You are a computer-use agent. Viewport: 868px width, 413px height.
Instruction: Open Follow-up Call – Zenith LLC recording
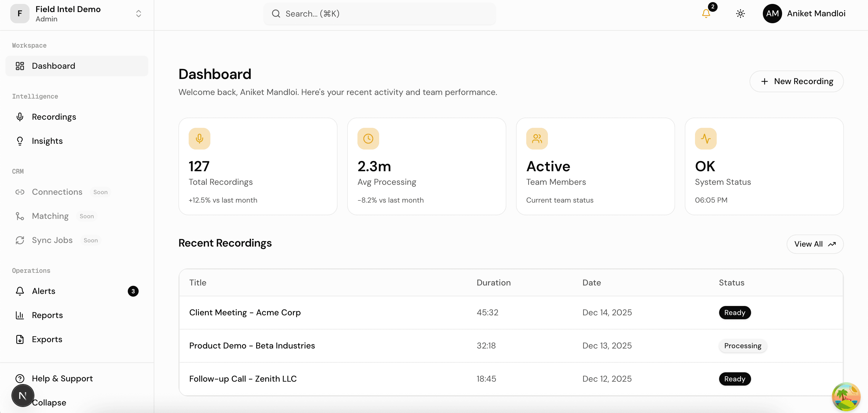(x=243, y=379)
